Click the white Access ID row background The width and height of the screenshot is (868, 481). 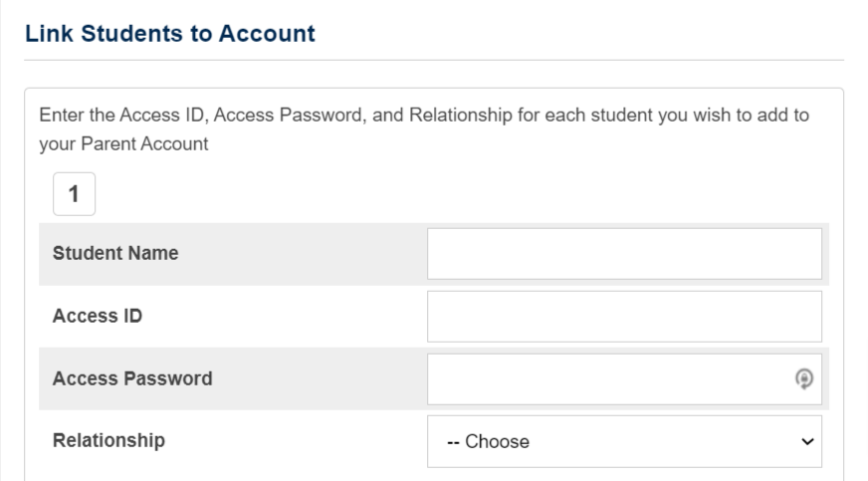(299, 317)
